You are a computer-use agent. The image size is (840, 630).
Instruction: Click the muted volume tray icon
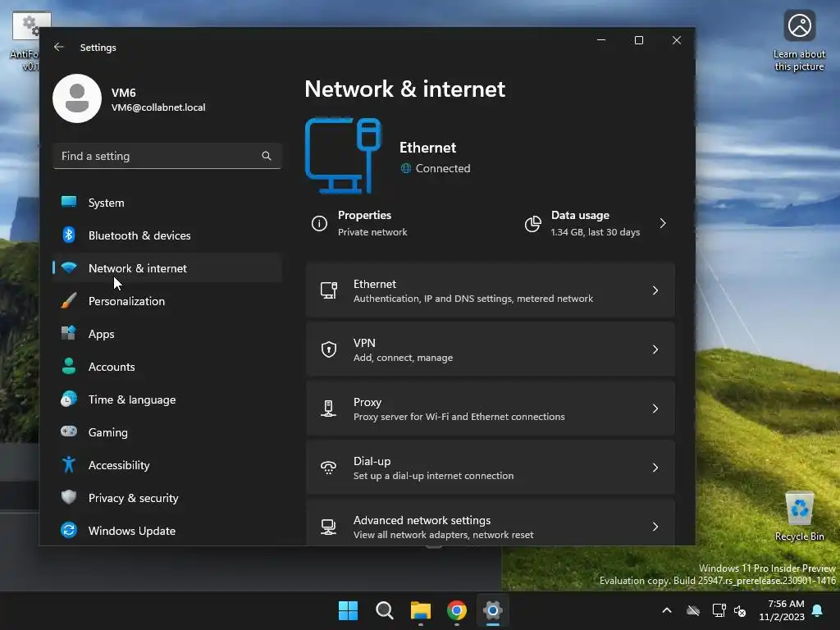pyautogui.click(x=740, y=610)
